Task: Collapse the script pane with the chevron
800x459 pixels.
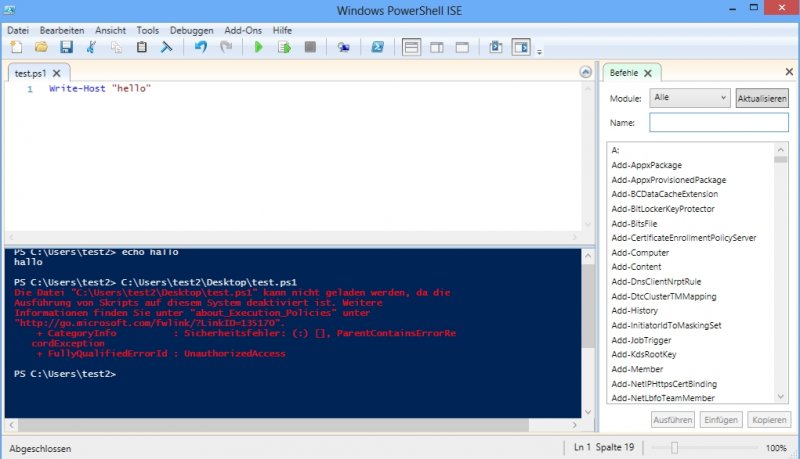Action: click(x=586, y=73)
